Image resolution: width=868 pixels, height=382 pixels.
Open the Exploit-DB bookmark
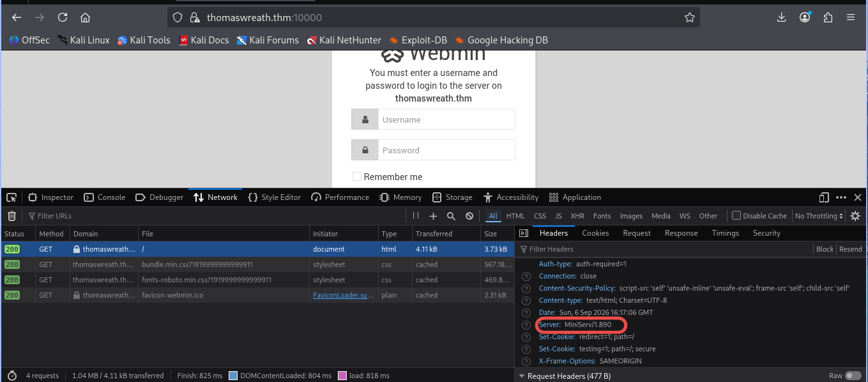pos(419,40)
